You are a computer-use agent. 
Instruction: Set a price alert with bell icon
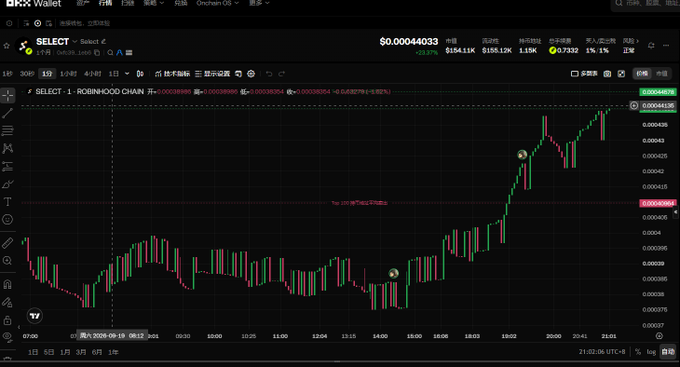point(651,46)
